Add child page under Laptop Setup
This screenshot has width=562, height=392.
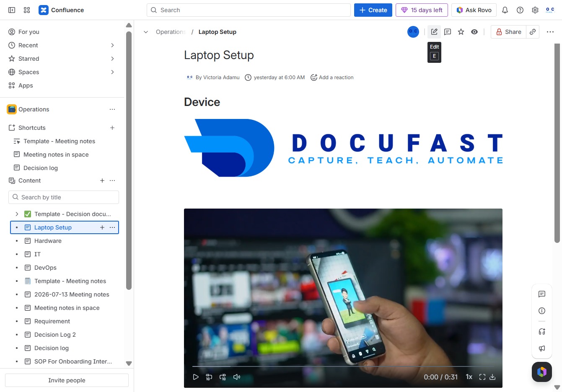[x=102, y=227]
